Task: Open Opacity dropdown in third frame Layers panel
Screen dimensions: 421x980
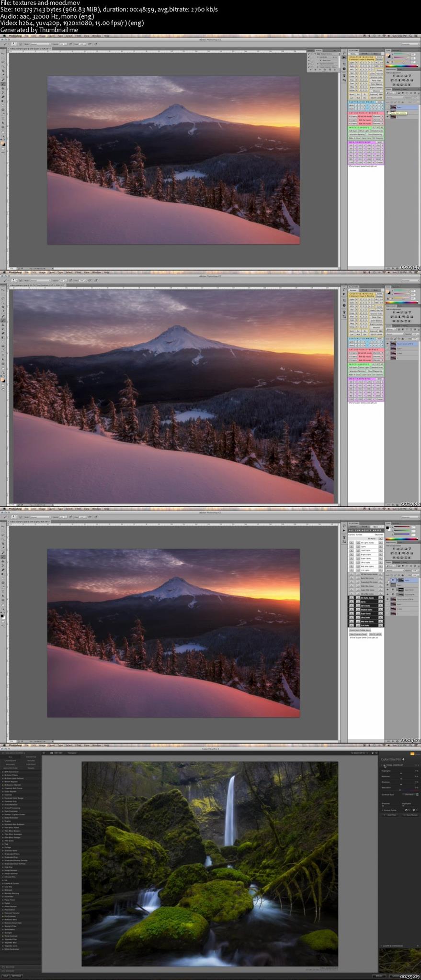Action: [418, 570]
